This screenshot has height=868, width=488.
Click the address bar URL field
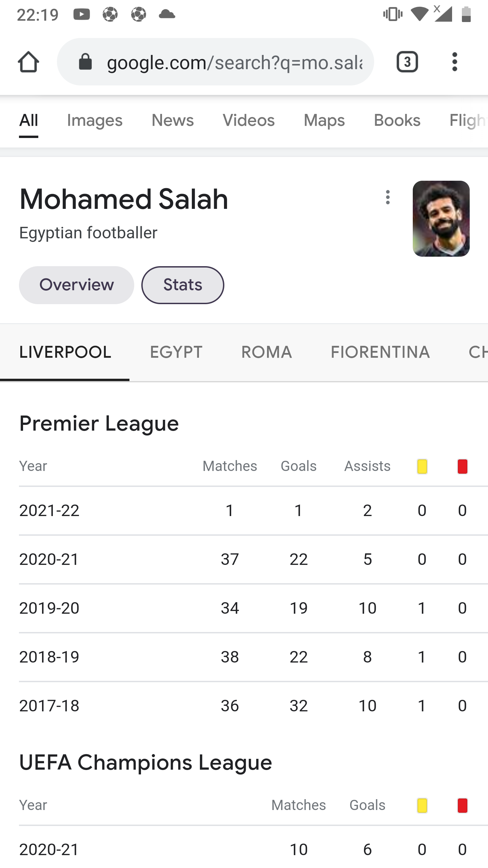[x=235, y=62]
